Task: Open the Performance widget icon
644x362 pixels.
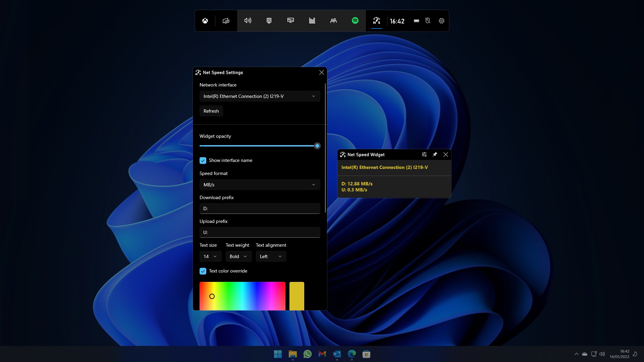Action: (290, 21)
